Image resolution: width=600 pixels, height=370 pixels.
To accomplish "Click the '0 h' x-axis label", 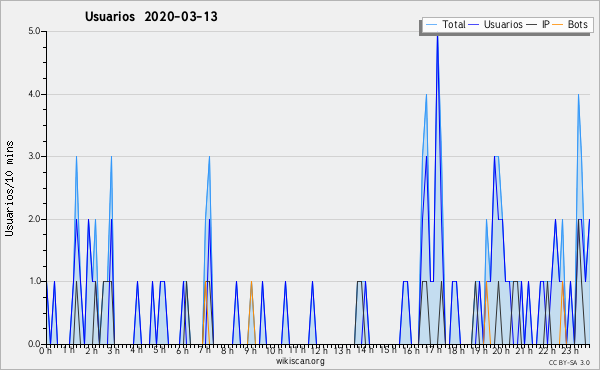I will pos(46,351).
